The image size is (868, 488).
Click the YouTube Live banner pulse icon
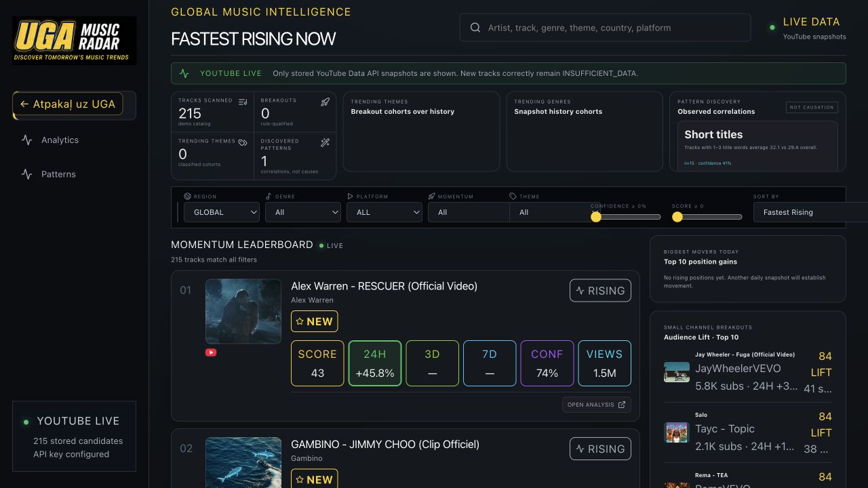(184, 73)
